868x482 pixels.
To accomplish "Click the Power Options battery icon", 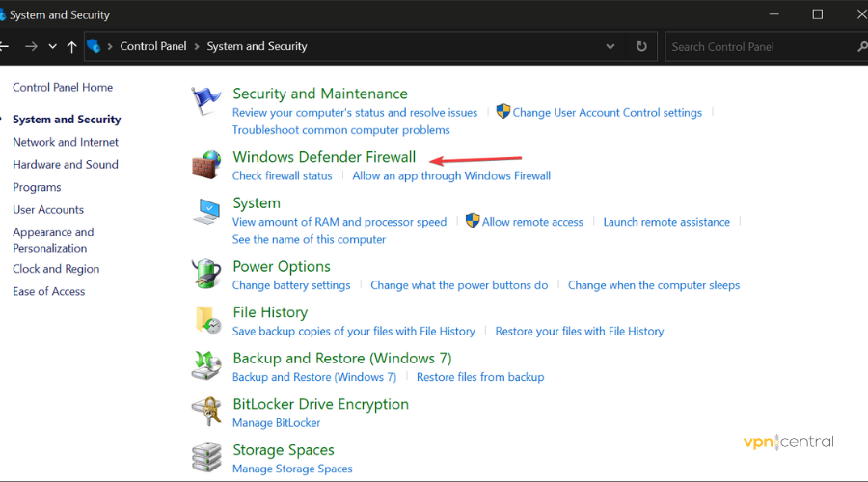I will click(x=206, y=274).
